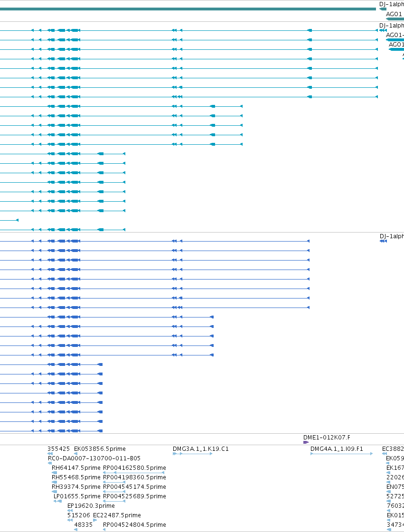Screen dimensions: 404x532
Task: Click the glyph under RH55468.5prime
Action: click(54, 482)
